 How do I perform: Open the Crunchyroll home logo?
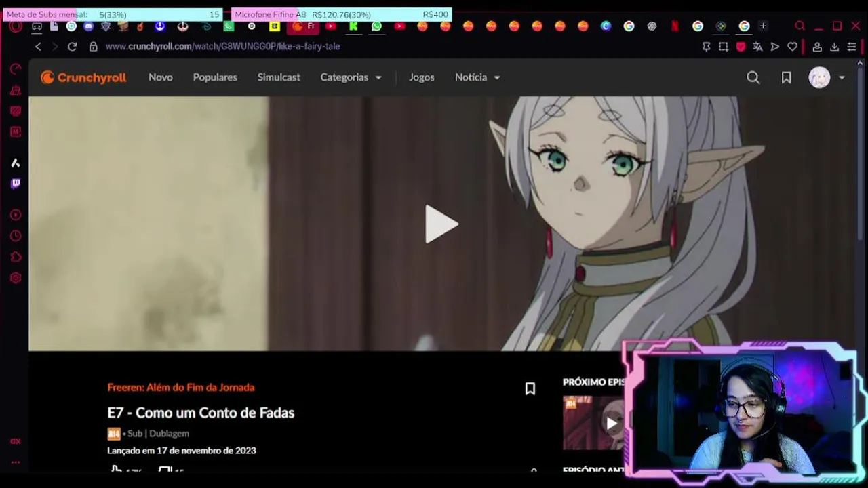point(83,77)
